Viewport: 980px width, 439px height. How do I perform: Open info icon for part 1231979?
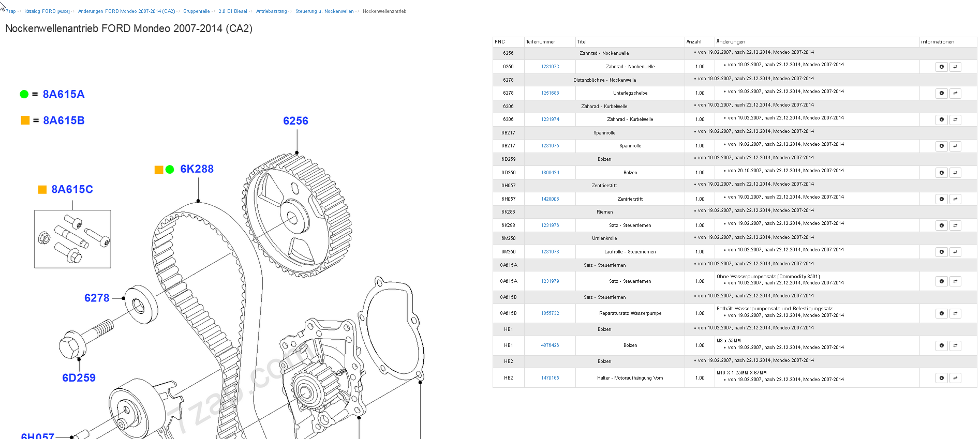click(941, 281)
